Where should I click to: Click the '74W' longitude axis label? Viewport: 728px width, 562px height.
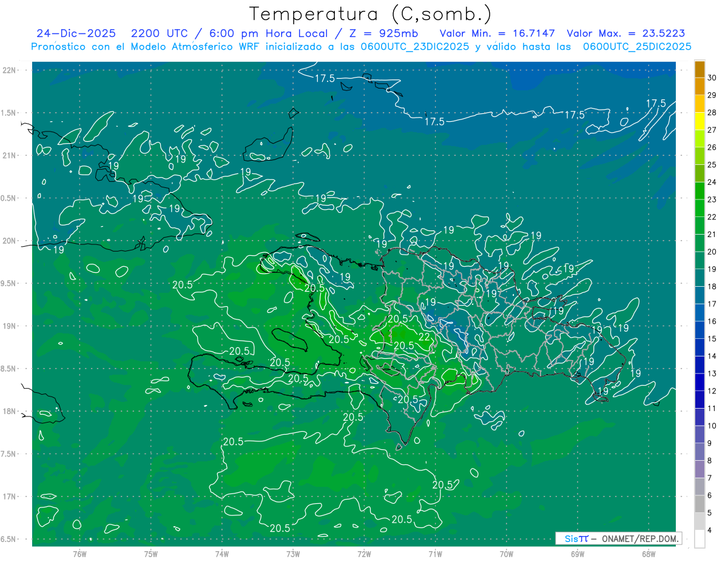point(222,554)
